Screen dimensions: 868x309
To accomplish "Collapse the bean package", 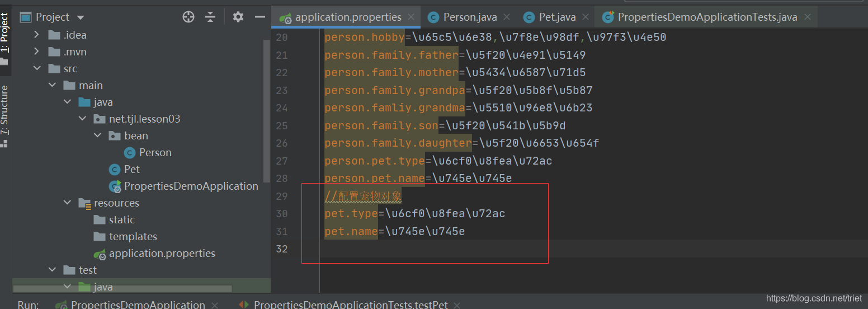I will point(97,135).
